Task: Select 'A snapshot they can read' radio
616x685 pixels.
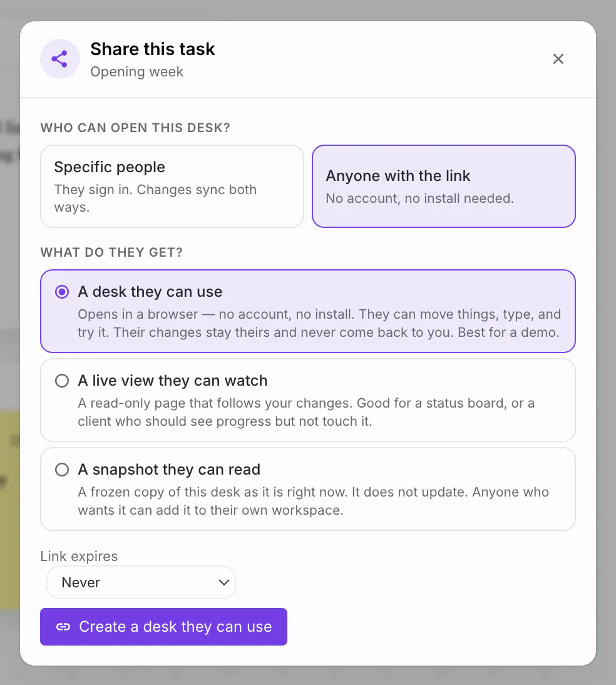Action: pos(62,470)
